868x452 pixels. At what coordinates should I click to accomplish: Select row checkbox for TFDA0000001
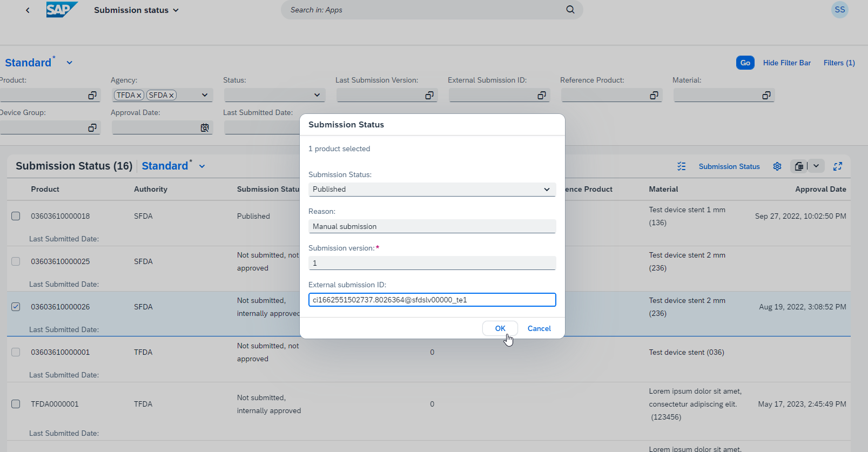point(16,404)
